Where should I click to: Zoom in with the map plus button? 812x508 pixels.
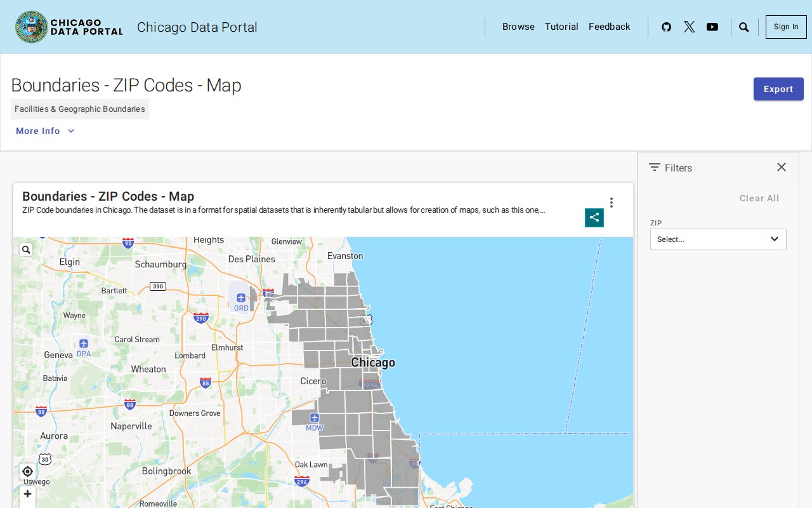(27, 493)
